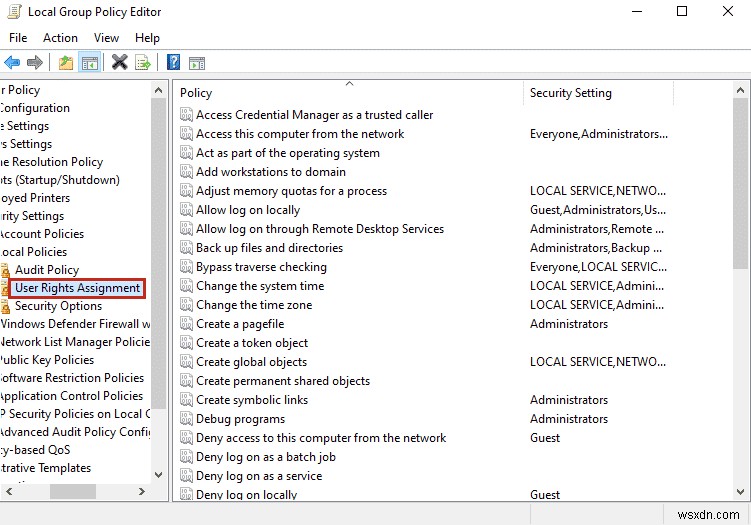Click the Delete (X) toolbar icon

point(120,63)
